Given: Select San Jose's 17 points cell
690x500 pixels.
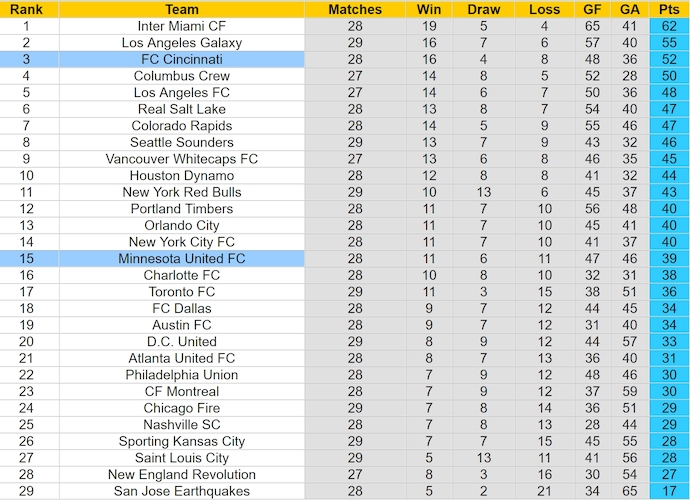Looking at the screenshot, I should (669, 491).
